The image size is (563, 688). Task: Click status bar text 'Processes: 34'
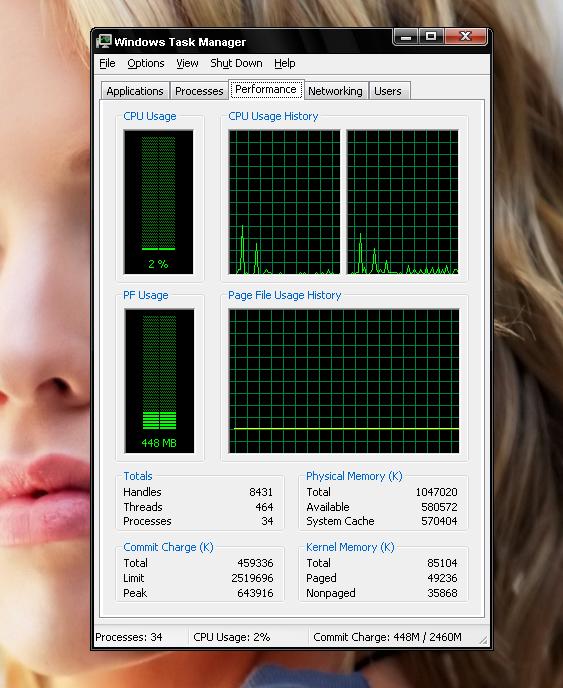[129, 637]
